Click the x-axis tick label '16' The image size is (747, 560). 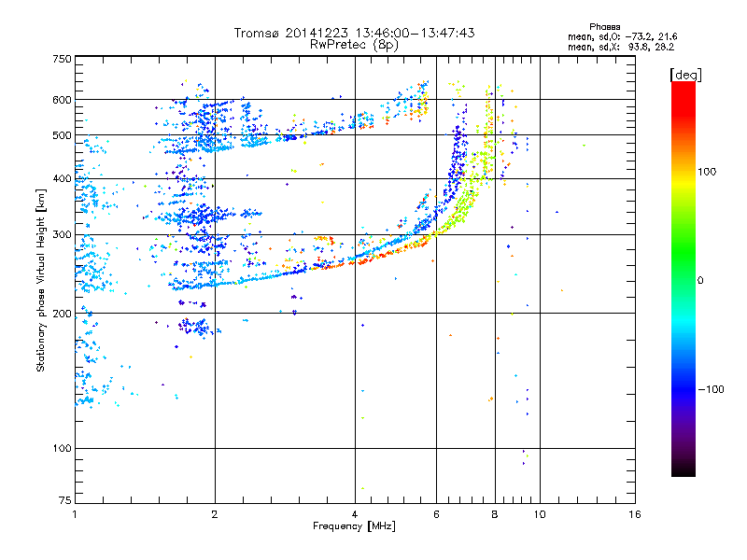635,514
